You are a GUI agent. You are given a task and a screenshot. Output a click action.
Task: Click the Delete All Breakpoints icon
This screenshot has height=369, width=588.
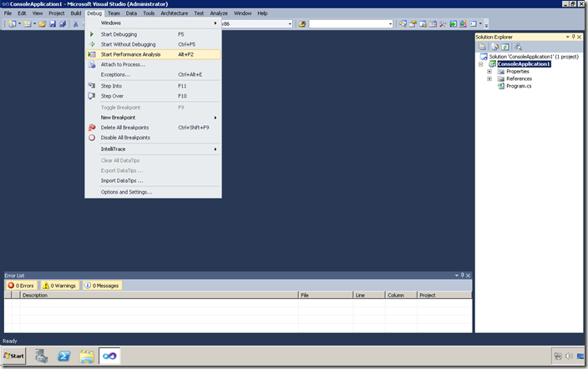92,128
